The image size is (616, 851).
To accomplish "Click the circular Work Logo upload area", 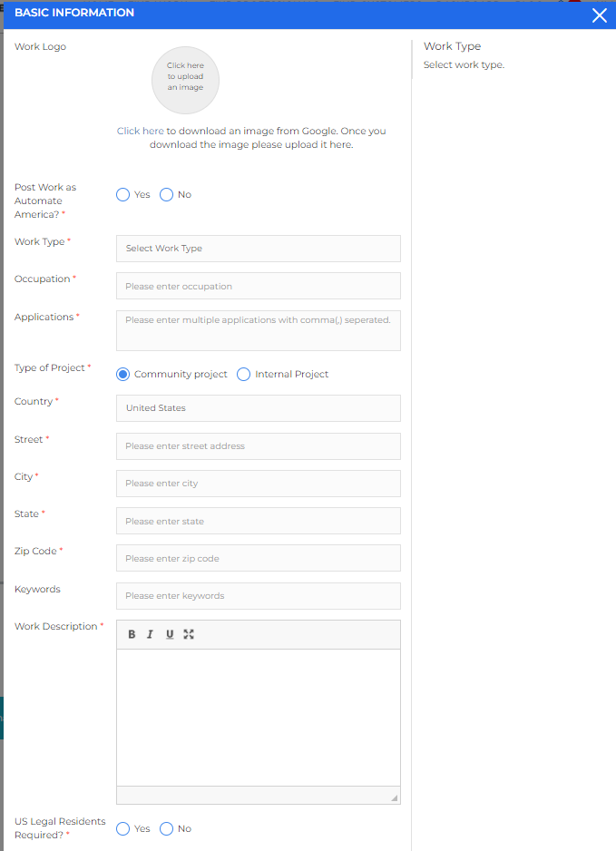I will (x=185, y=80).
